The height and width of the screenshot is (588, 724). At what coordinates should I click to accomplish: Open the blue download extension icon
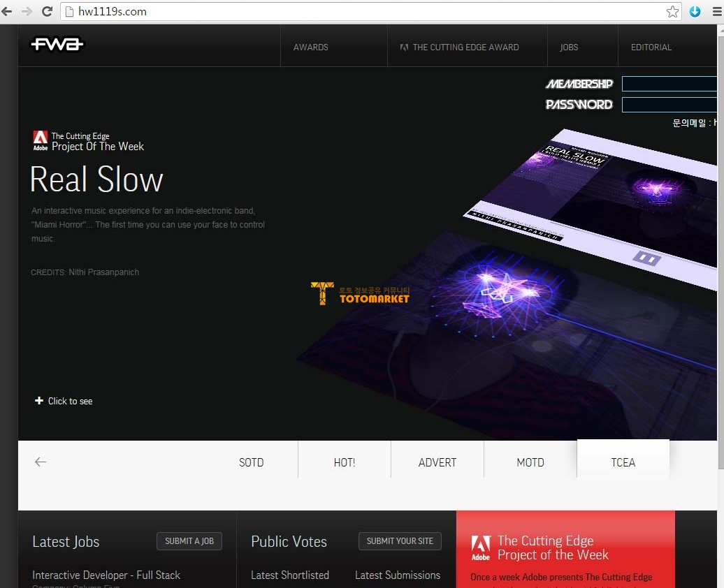pos(695,12)
